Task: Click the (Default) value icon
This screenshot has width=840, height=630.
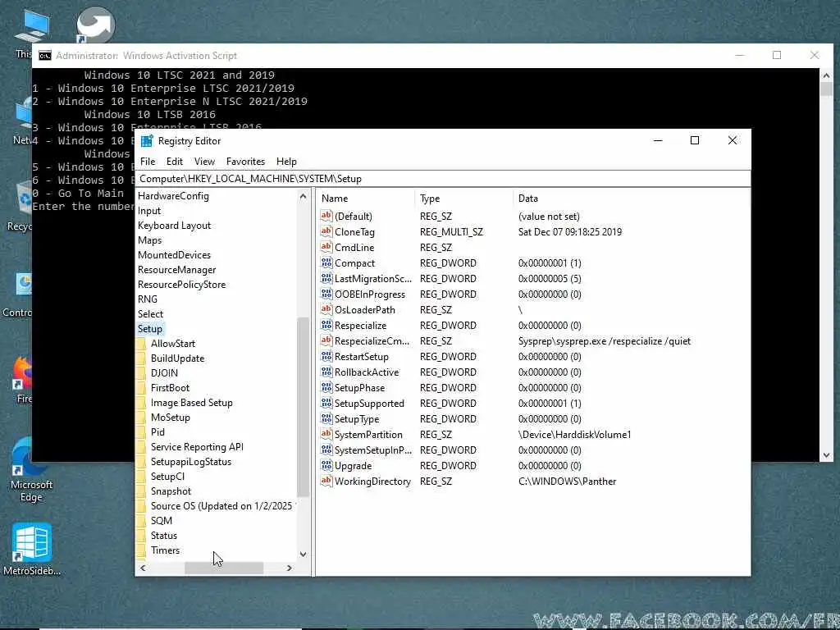Action: point(326,216)
